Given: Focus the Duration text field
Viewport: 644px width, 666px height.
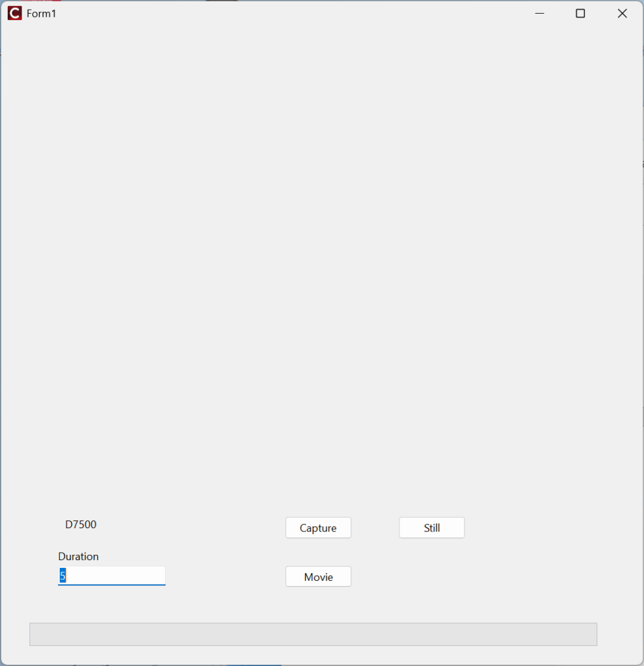Looking at the screenshot, I should click(x=111, y=576).
